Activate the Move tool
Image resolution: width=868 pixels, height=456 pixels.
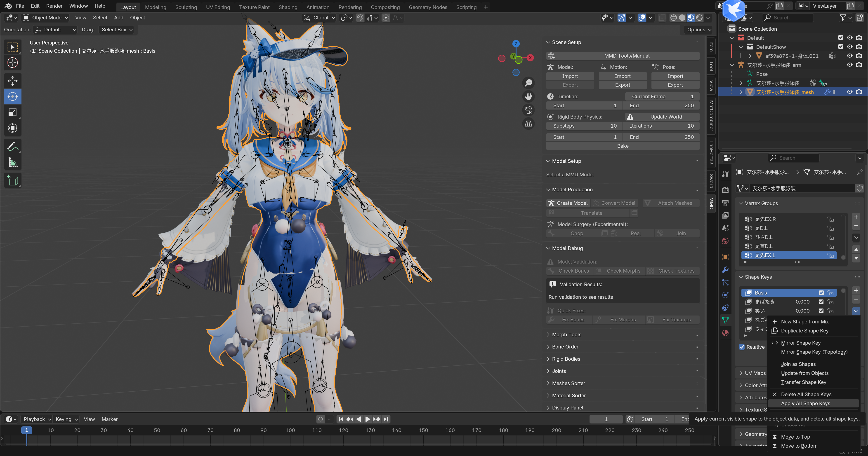pos(12,81)
